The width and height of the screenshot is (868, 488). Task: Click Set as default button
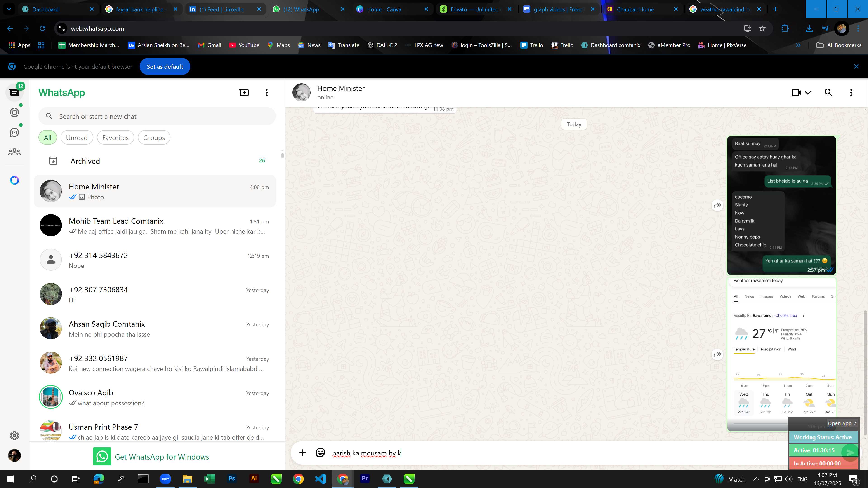(165, 67)
